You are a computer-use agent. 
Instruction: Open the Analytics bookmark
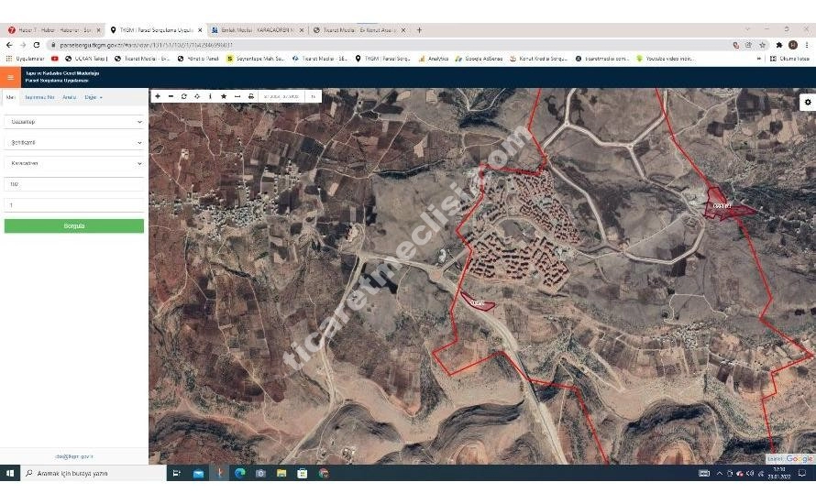click(434, 59)
